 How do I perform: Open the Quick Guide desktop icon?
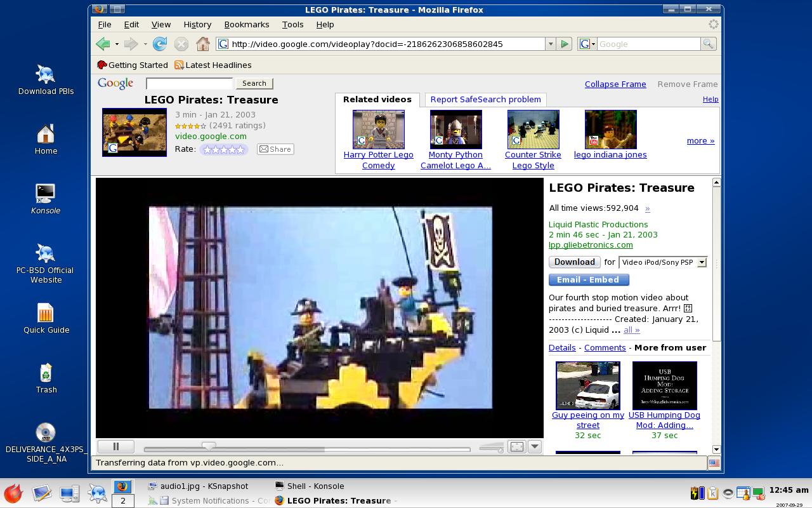pyautogui.click(x=46, y=319)
